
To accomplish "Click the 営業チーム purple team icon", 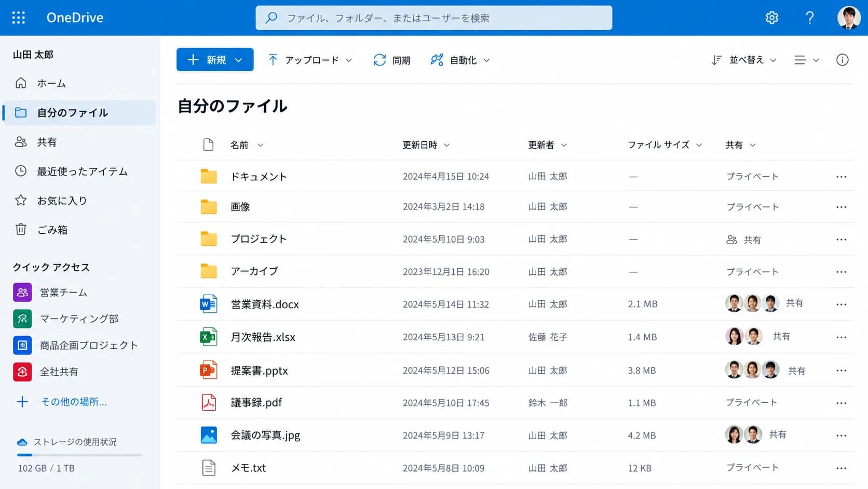I will coord(22,292).
